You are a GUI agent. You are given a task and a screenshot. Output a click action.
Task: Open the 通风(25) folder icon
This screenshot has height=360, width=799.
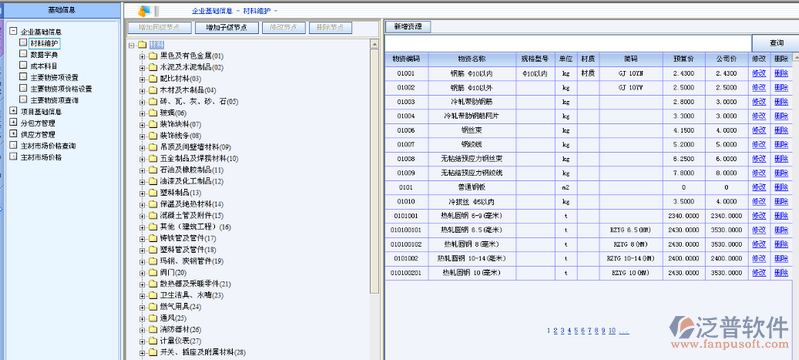[153, 318]
